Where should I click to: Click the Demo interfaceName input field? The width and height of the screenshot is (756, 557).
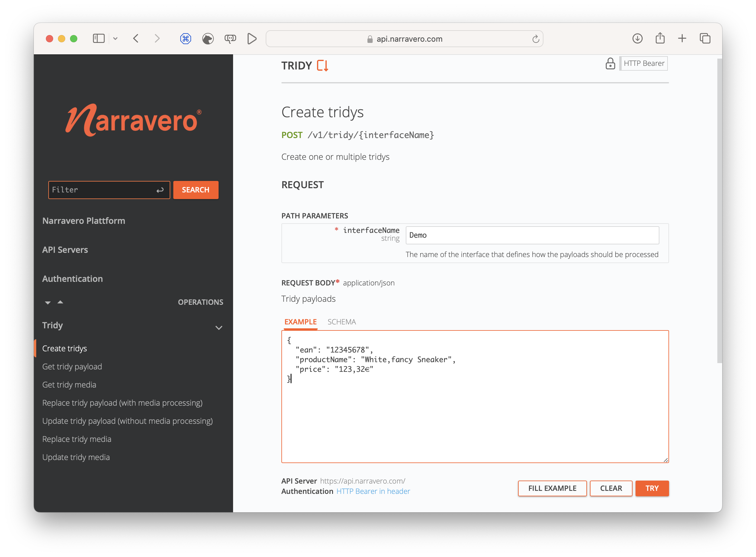(532, 235)
